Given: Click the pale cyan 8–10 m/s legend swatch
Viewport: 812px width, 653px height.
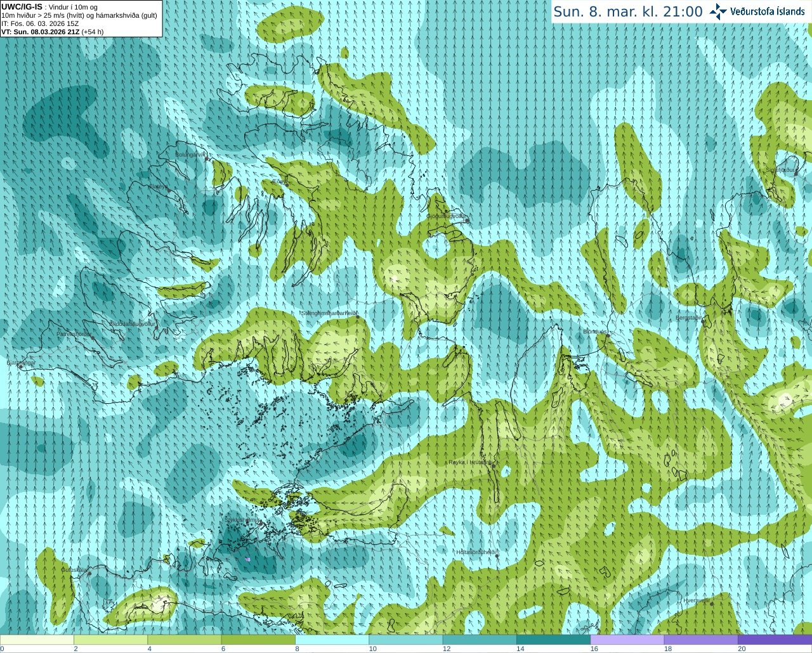Looking at the screenshot, I should 332,640.
